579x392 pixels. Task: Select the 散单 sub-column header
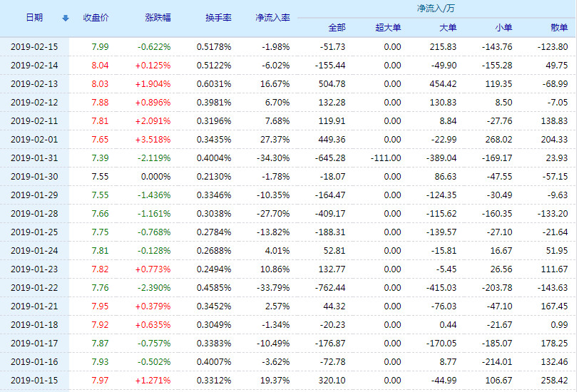coord(559,28)
